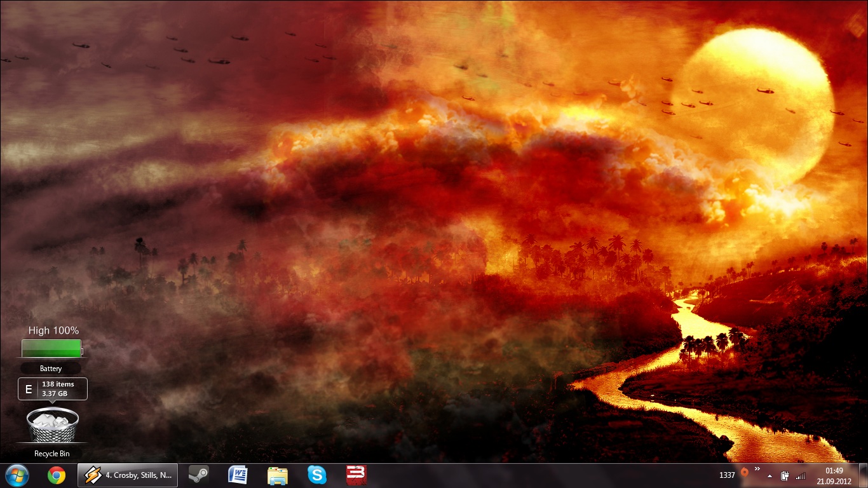Click the 138 items recycle bin info
Image resolution: width=868 pixels, height=488 pixels.
pos(58,384)
